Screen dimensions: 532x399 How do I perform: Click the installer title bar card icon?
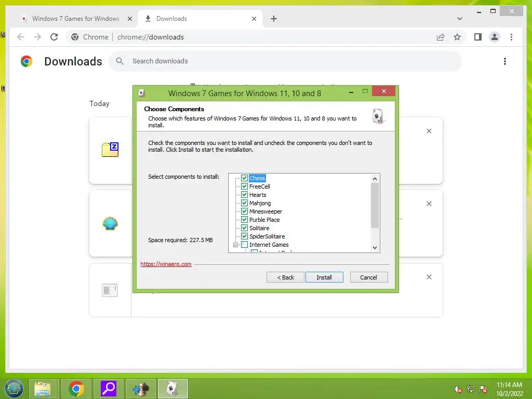[142, 93]
